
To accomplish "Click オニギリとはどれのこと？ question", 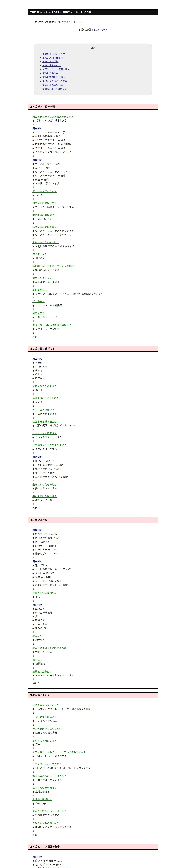I will tap(47, 764).
